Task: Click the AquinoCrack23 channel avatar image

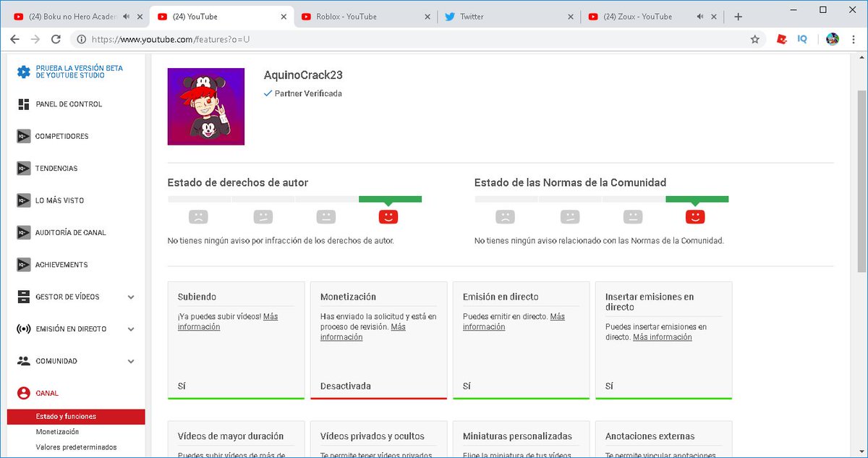Action: [x=206, y=107]
